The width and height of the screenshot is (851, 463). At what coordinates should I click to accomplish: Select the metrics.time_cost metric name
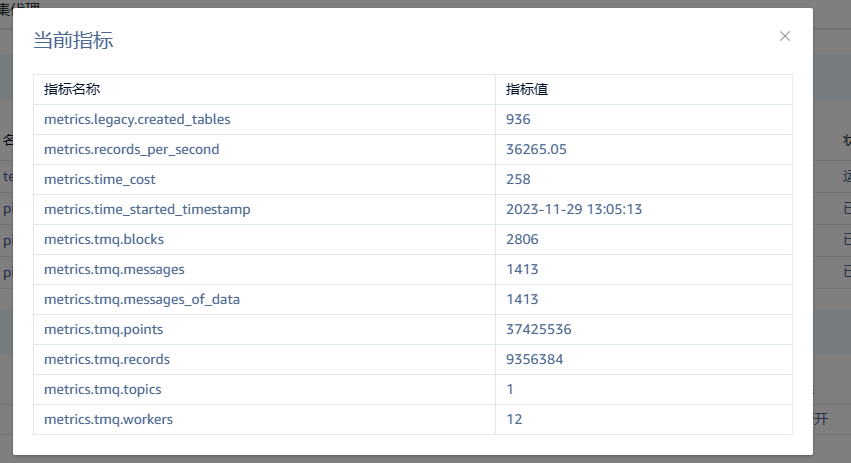tap(100, 179)
